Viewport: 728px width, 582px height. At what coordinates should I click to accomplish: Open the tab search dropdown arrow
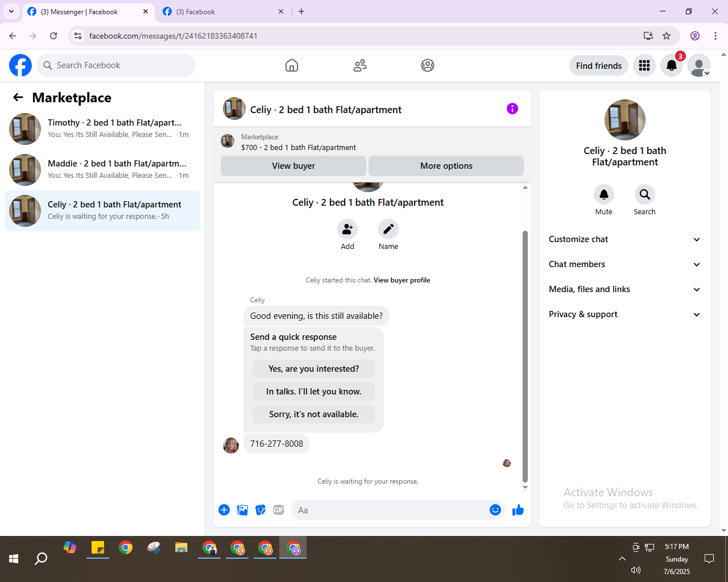(x=11, y=11)
